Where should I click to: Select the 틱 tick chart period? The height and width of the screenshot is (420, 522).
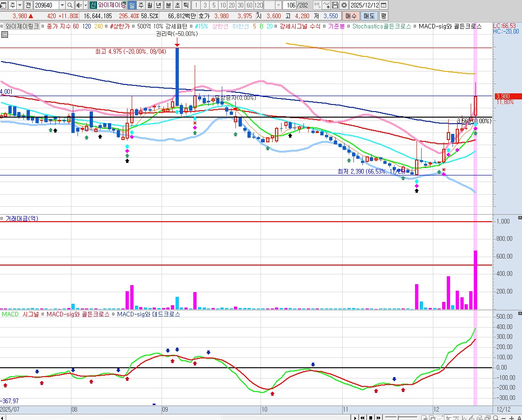point(186,5)
